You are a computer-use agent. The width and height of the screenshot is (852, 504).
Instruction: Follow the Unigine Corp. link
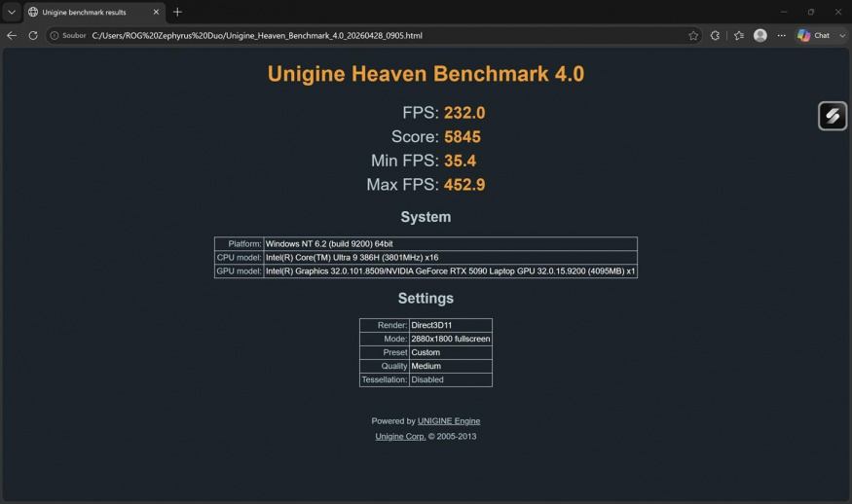[x=400, y=436]
